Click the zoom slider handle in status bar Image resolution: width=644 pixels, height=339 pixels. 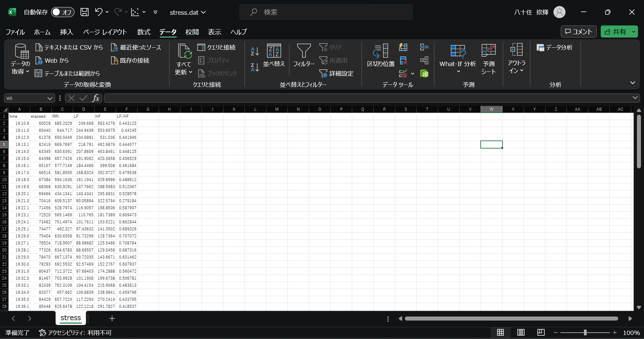(x=585, y=332)
